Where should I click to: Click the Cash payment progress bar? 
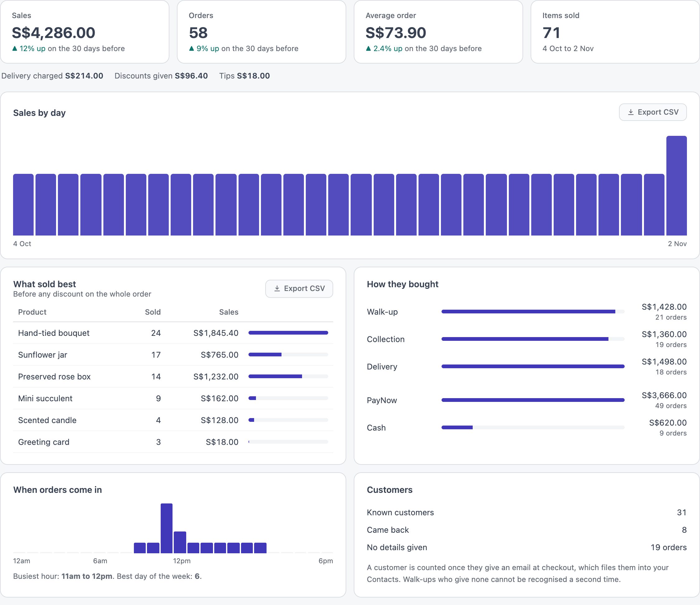click(x=533, y=427)
